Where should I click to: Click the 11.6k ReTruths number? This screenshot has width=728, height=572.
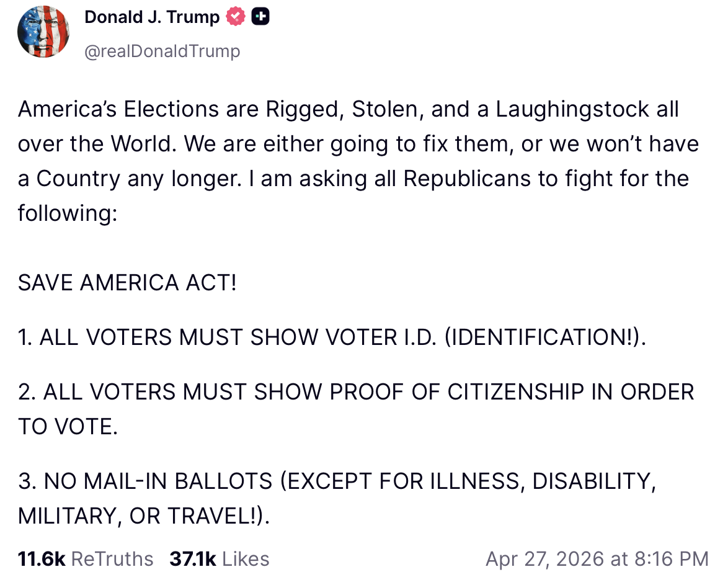pyautogui.click(x=42, y=558)
